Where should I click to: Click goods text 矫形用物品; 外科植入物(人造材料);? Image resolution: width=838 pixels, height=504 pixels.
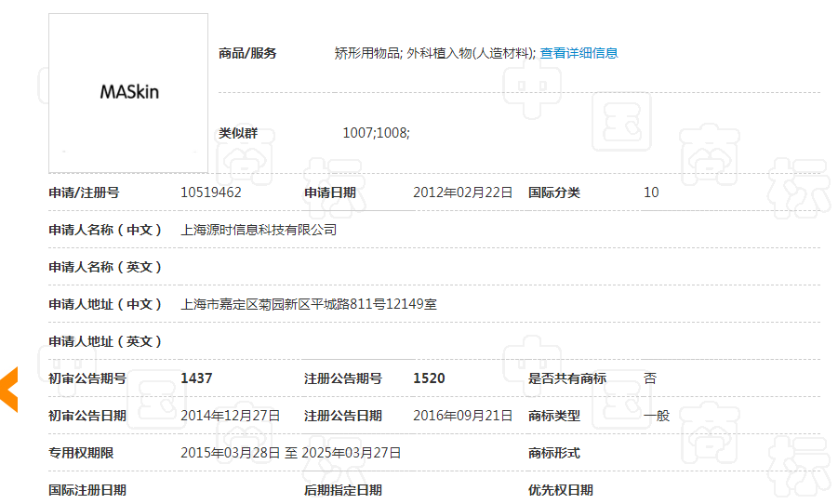[x=434, y=53]
